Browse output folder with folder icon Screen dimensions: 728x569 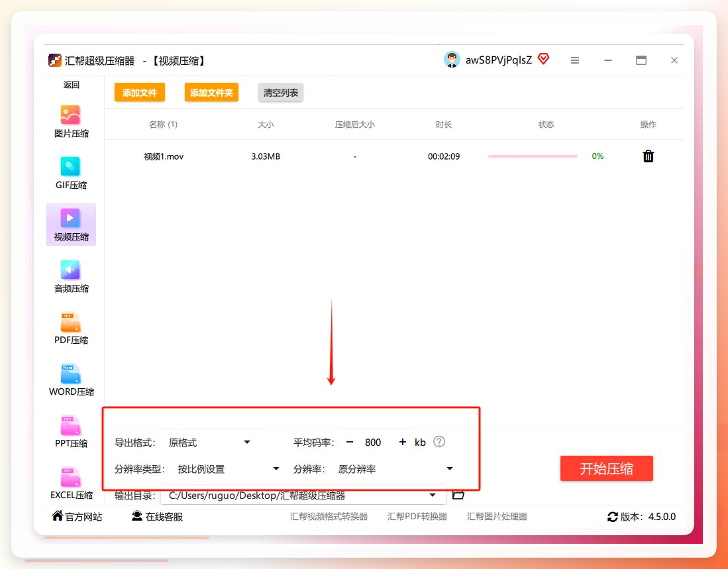pyautogui.click(x=458, y=495)
